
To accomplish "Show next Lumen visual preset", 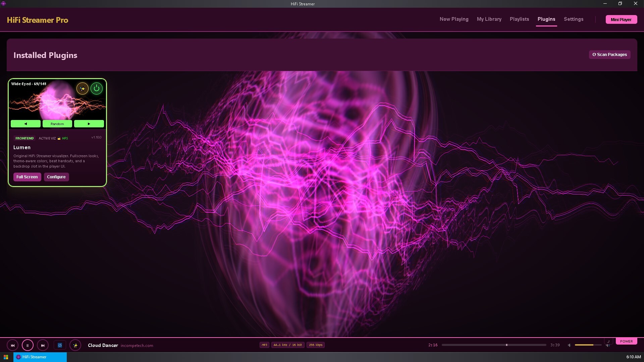I will point(89,124).
